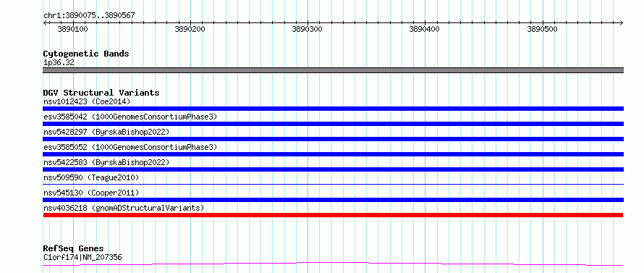Screen dimensions: 644x273
Task: Open variant label esv3585052 (1000GenomesConsortiumPhase3)
Action: [130, 147]
